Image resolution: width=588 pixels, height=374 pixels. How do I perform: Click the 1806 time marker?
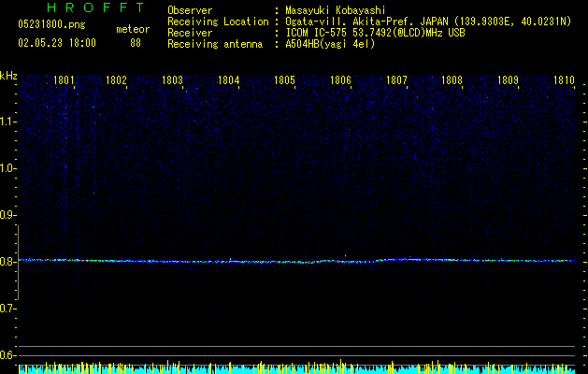coord(340,80)
